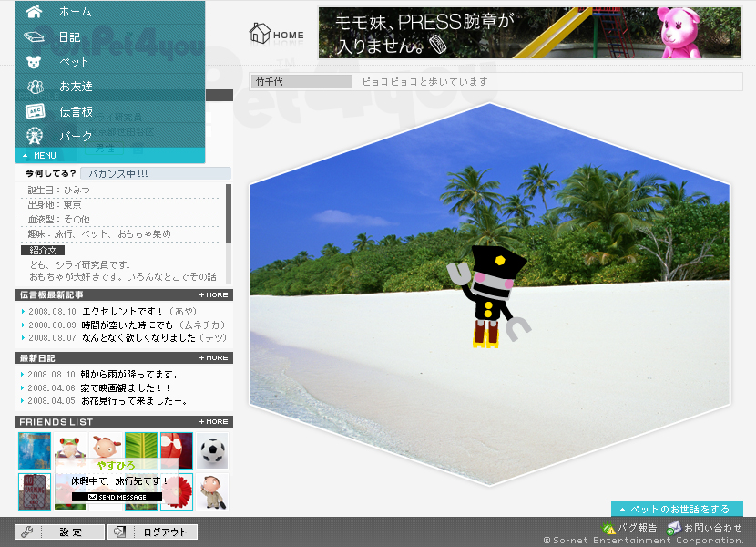Click the ログアウト button
This screenshot has width=756, height=547.
click(x=152, y=532)
